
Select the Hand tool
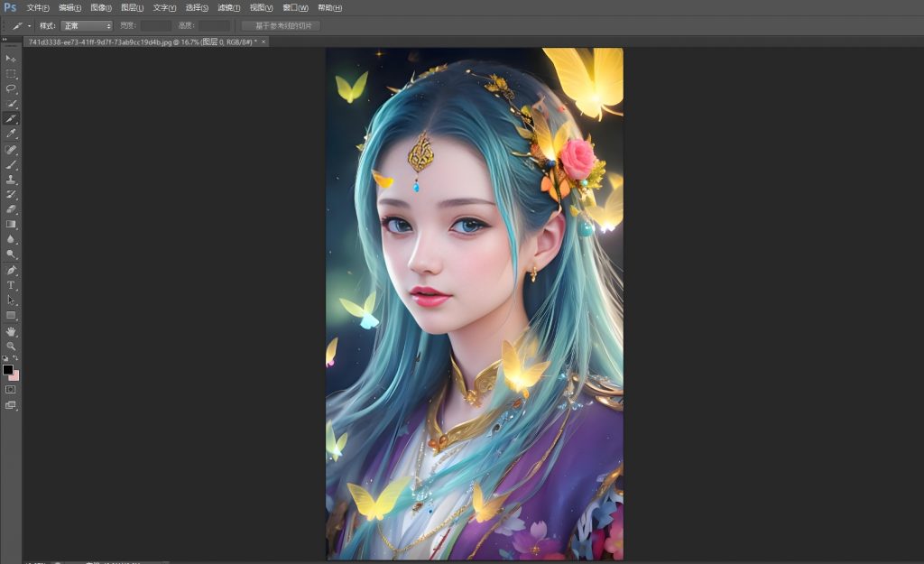tap(11, 331)
